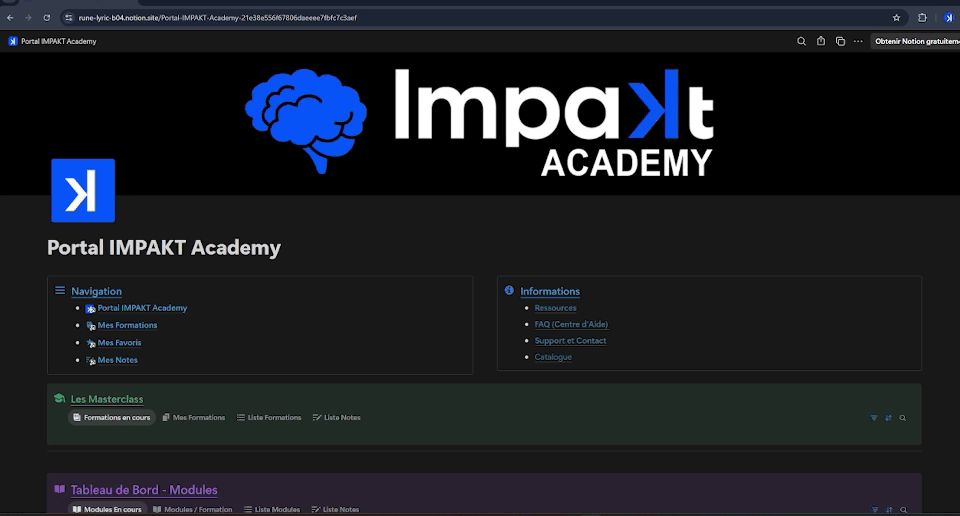The height and width of the screenshot is (516, 960).
Task: Go to Mes Favoris link
Action: tap(119, 343)
